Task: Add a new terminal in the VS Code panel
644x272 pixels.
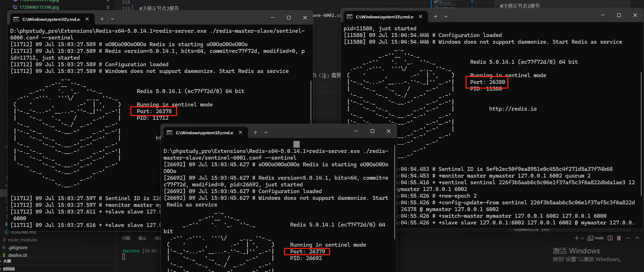Action: (576, 238)
